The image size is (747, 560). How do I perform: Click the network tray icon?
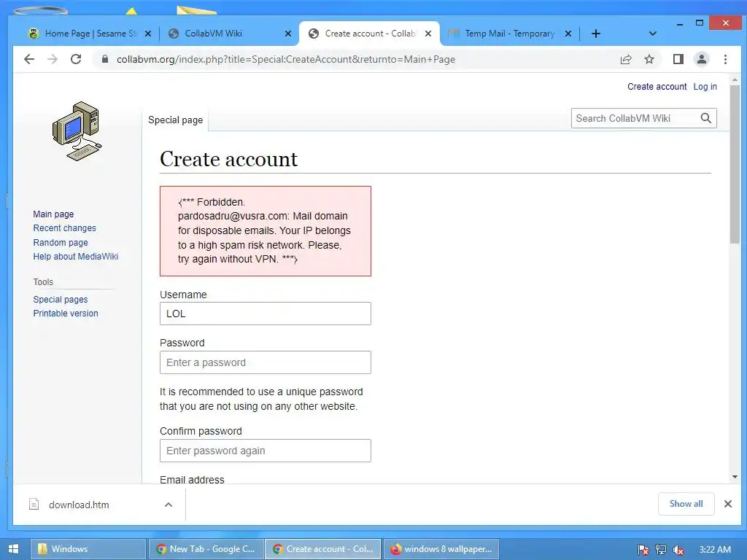[661, 550]
